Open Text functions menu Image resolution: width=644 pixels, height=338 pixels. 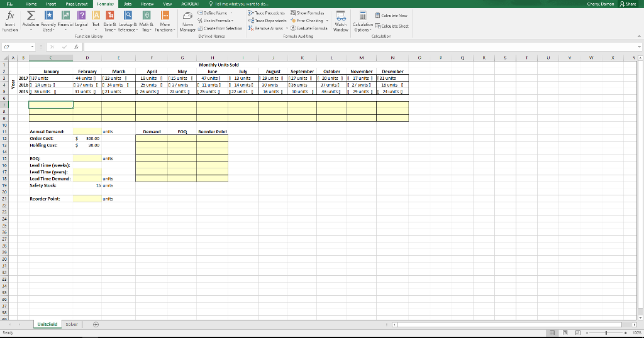pos(96,21)
